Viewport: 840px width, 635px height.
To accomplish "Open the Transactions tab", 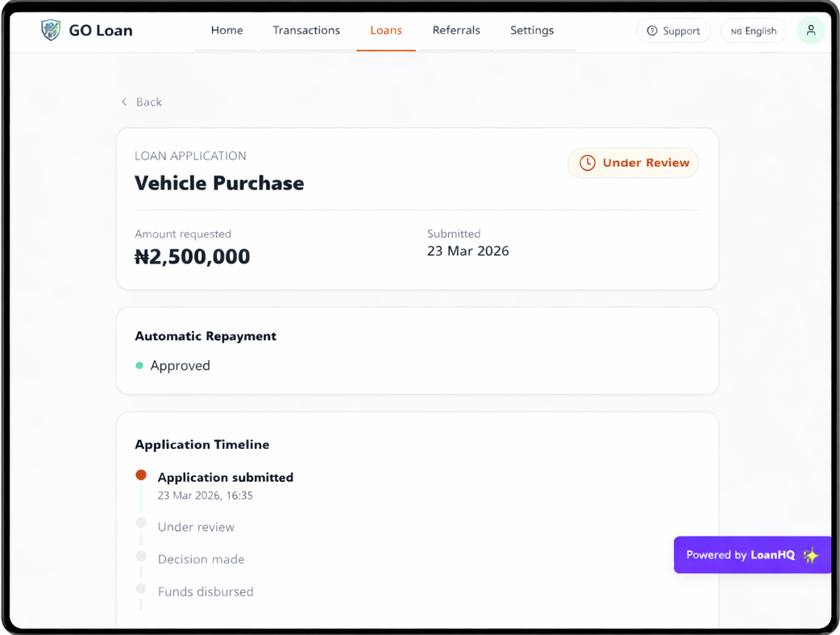I will (x=306, y=31).
